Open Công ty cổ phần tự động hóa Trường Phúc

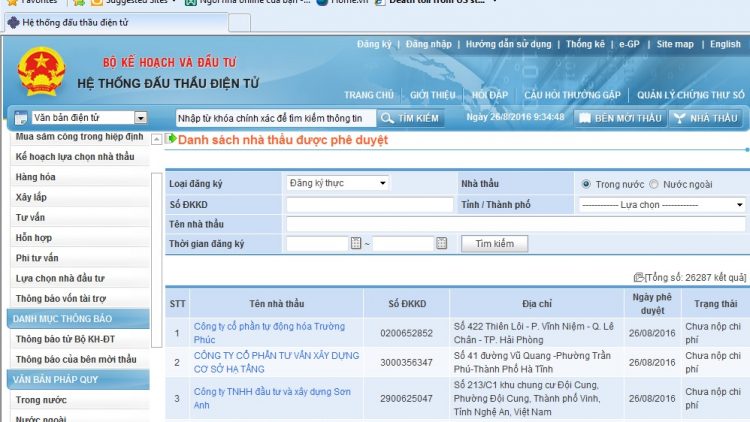pyautogui.click(x=269, y=333)
